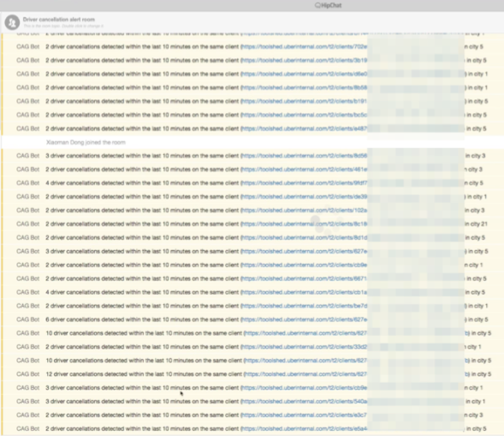Open the toolshed link for client bc5c

click(x=305, y=115)
